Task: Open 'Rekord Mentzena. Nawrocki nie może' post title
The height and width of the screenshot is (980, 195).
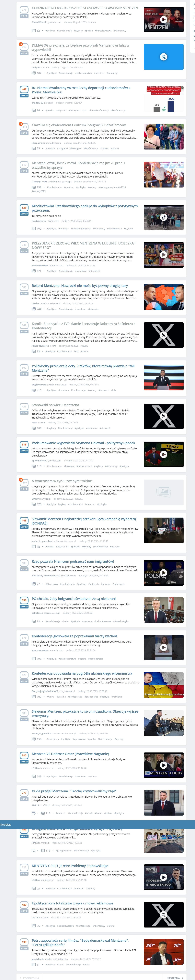Action: pos(80,285)
